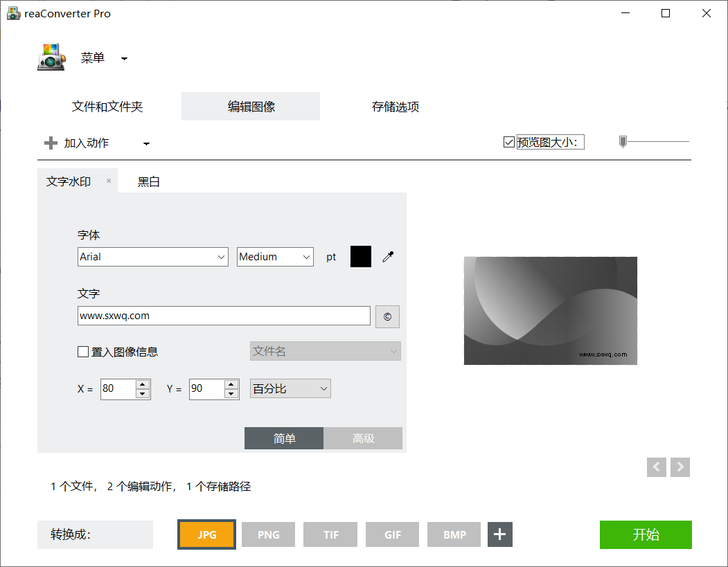
Task: Select the 简单 mode button
Action: (x=284, y=438)
